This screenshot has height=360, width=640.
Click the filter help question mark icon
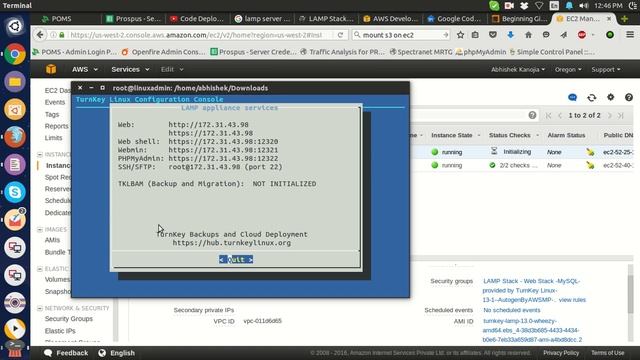[532, 115]
